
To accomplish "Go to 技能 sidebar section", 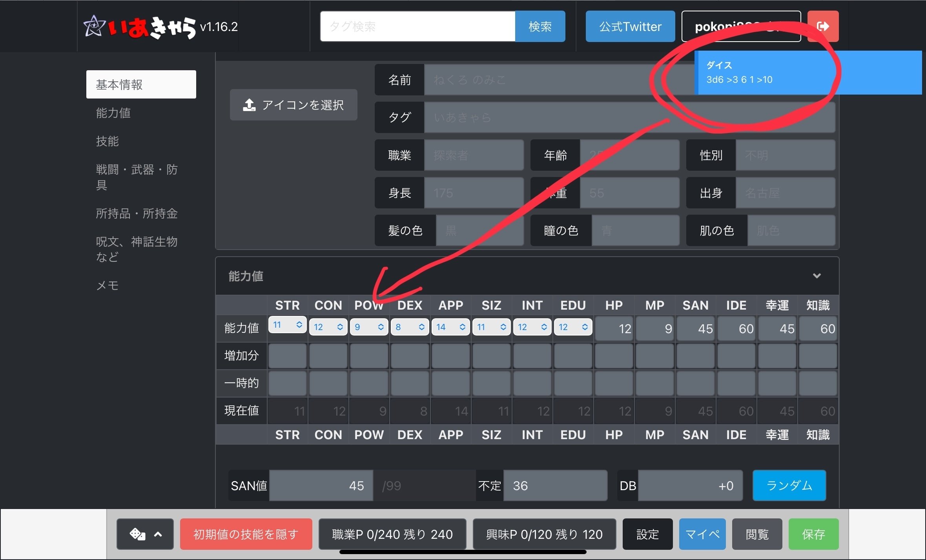I will pyautogui.click(x=141, y=141).
